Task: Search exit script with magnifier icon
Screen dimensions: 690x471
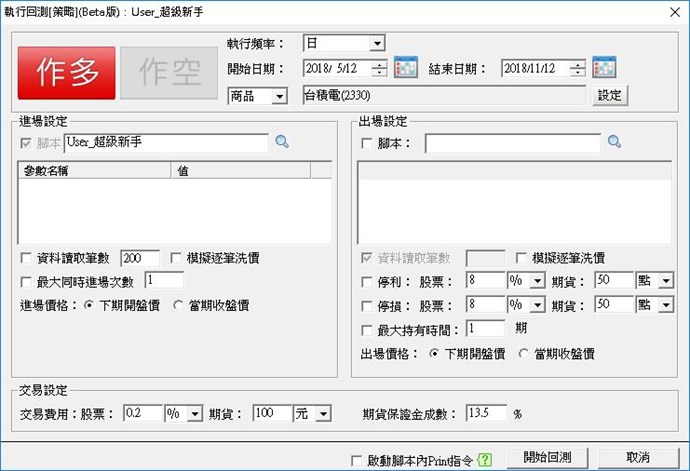Action: pos(614,142)
